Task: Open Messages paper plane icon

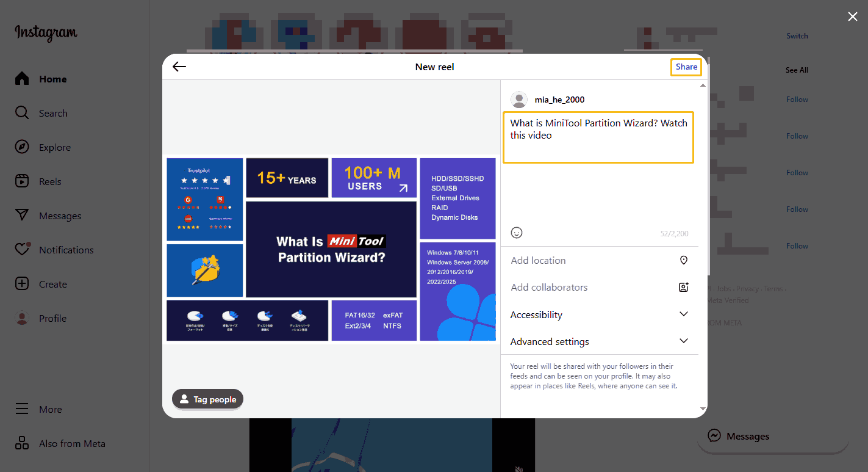Action: pyautogui.click(x=22, y=216)
